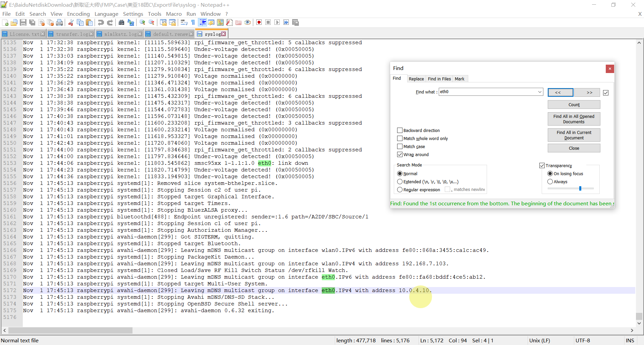Click the Start Recording macro icon
The height and width of the screenshot is (345, 644).
259,22
